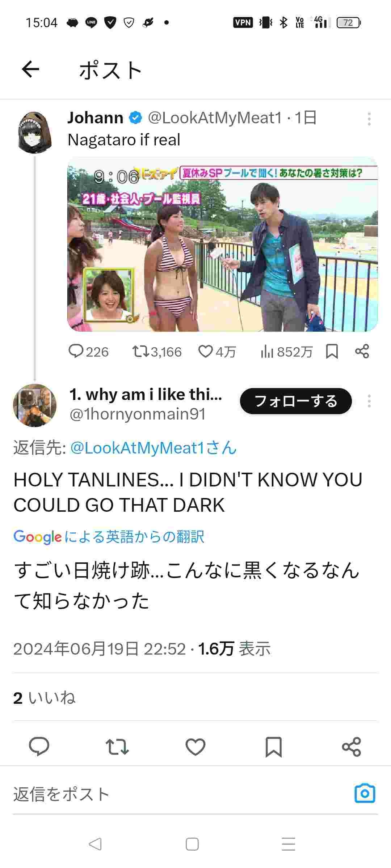Repost the reply using bottom retweet icon
The image size is (391, 868).
click(x=117, y=746)
